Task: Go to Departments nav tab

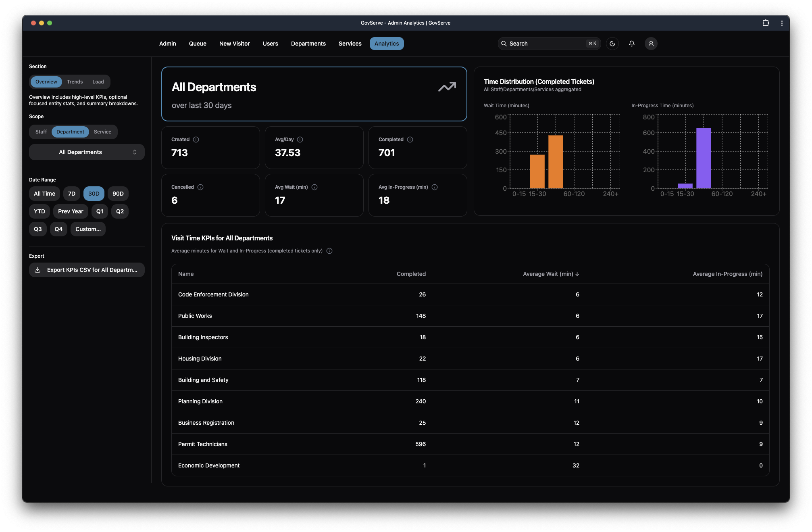Action: (308, 44)
